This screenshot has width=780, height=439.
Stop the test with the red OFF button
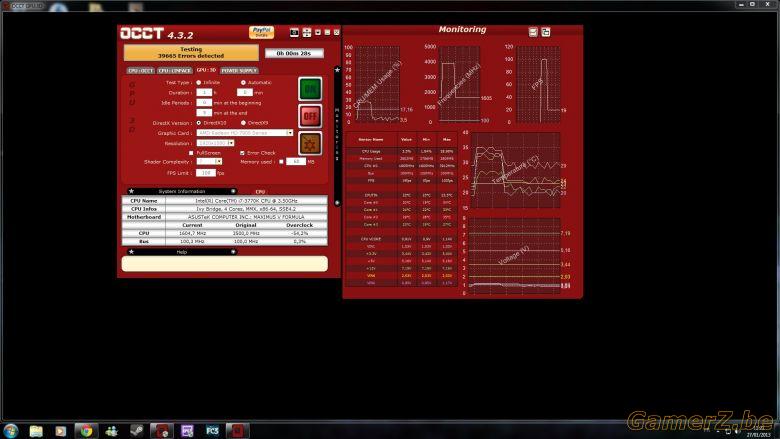click(310, 116)
